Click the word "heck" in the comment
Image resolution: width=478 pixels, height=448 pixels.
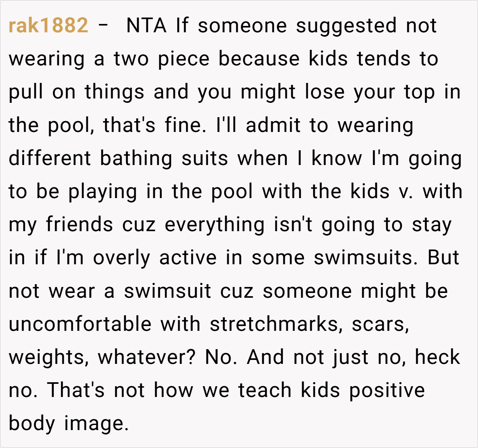(x=437, y=357)
